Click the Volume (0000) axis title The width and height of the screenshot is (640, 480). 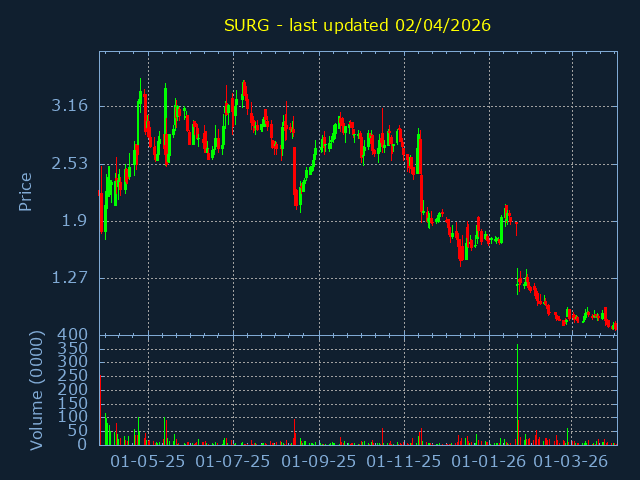[36, 391]
